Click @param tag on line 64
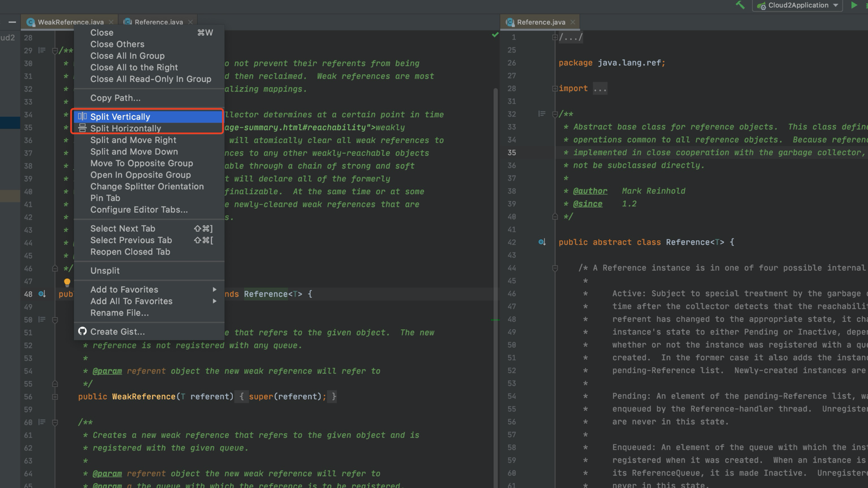The width and height of the screenshot is (868, 488). tap(107, 474)
